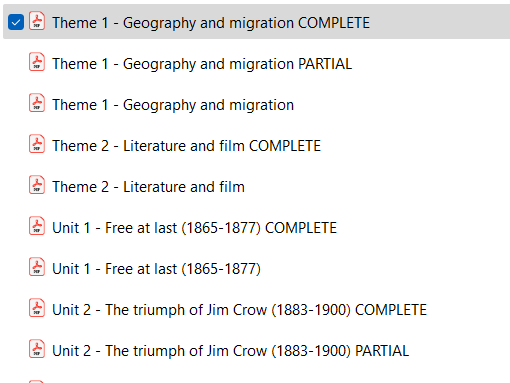Viewport: 510px width, 383px height.
Task: Select Unit 1 - Free at last (1865-1877) name
Action: point(156,269)
